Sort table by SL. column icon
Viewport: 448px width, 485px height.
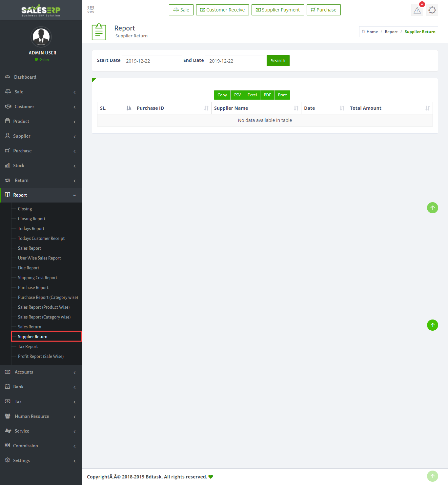coord(129,108)
